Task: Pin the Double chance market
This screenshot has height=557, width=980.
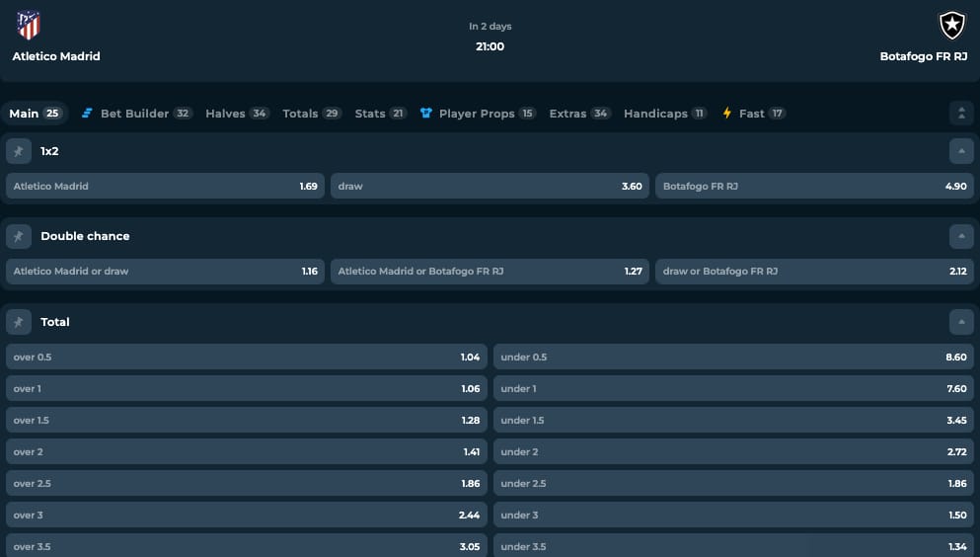Action: point(19,236)
